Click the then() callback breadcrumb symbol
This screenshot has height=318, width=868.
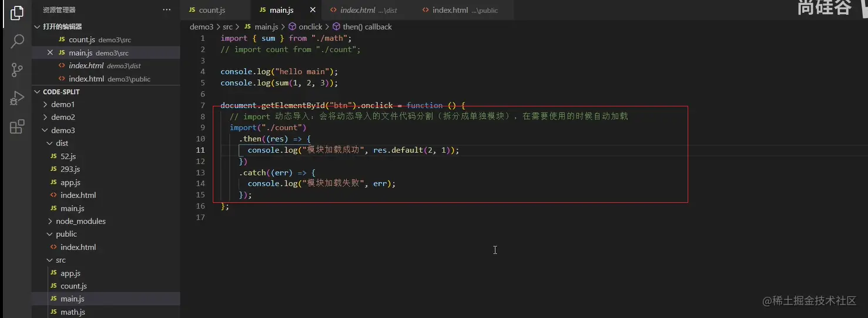click(x=363, y=27)
